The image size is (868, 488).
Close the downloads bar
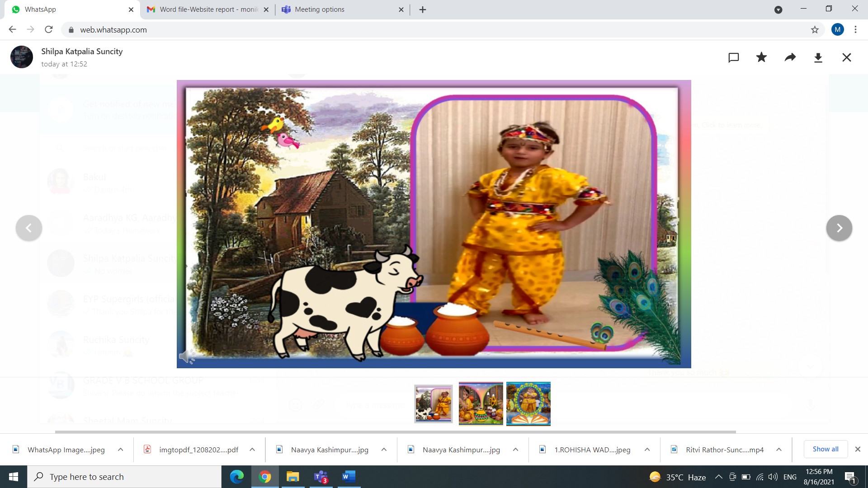click(858, 449)
